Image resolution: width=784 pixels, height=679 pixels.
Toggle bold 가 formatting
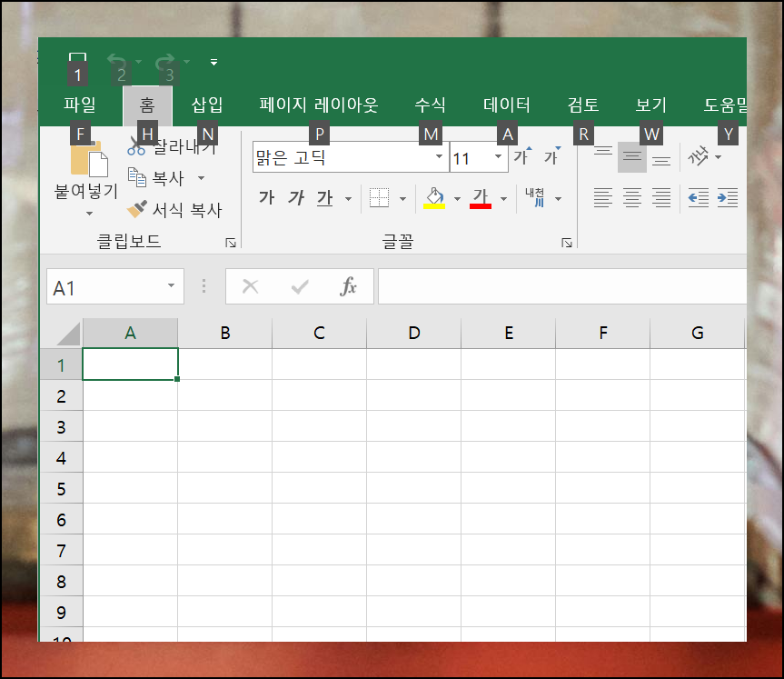click(x=266, y=198)
